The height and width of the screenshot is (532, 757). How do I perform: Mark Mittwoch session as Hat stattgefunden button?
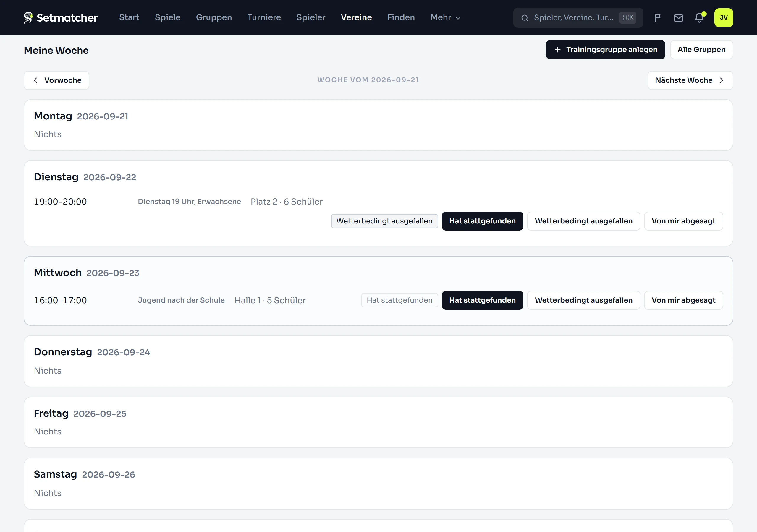click(x=482, y=300)
